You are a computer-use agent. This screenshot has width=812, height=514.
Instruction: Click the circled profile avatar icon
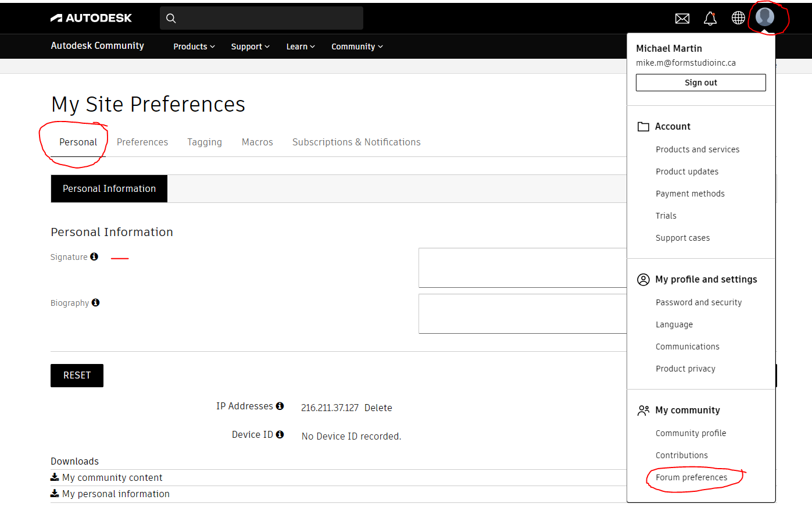pos(764,17)
